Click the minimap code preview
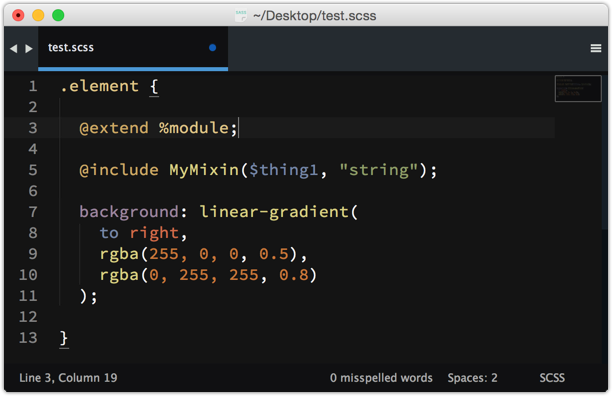This screenshot has width=612, height=396. (578, 89)
